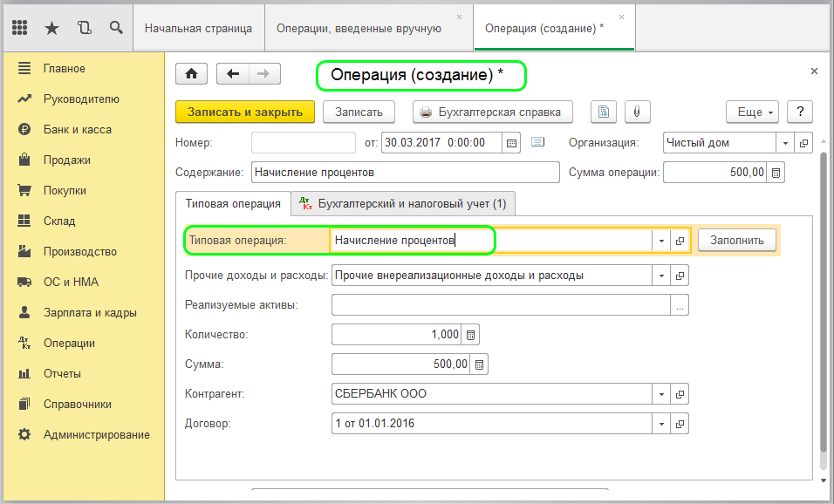
Task: Open the history icon
Action: point(84,28)
